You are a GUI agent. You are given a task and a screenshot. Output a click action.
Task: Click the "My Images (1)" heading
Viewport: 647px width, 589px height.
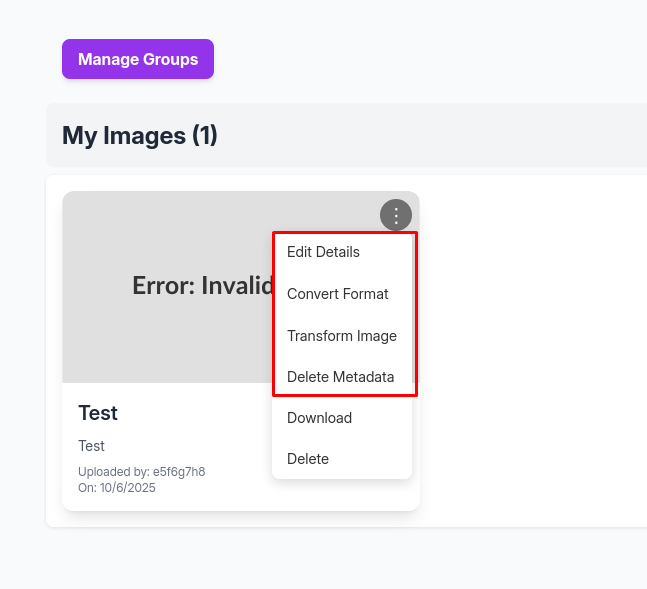(140, 135)
